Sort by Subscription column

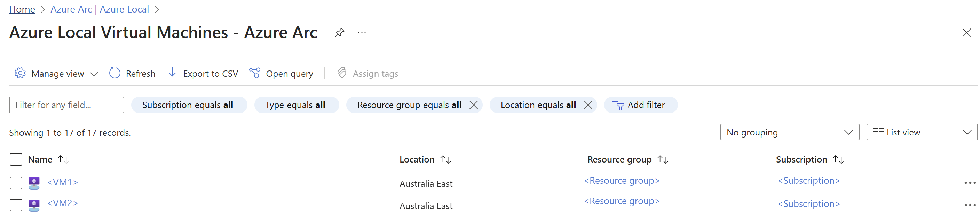(x=809, y=159)
